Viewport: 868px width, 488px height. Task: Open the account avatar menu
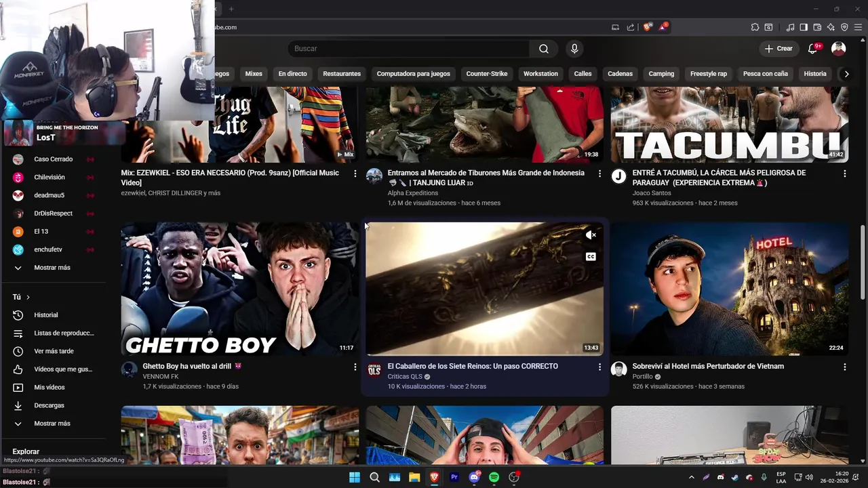click(x=839, y=48)
